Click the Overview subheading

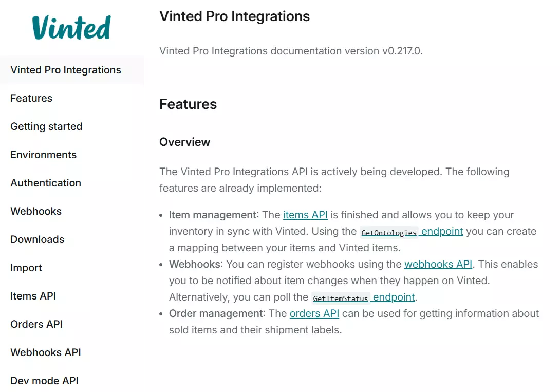tap(184, 142)
